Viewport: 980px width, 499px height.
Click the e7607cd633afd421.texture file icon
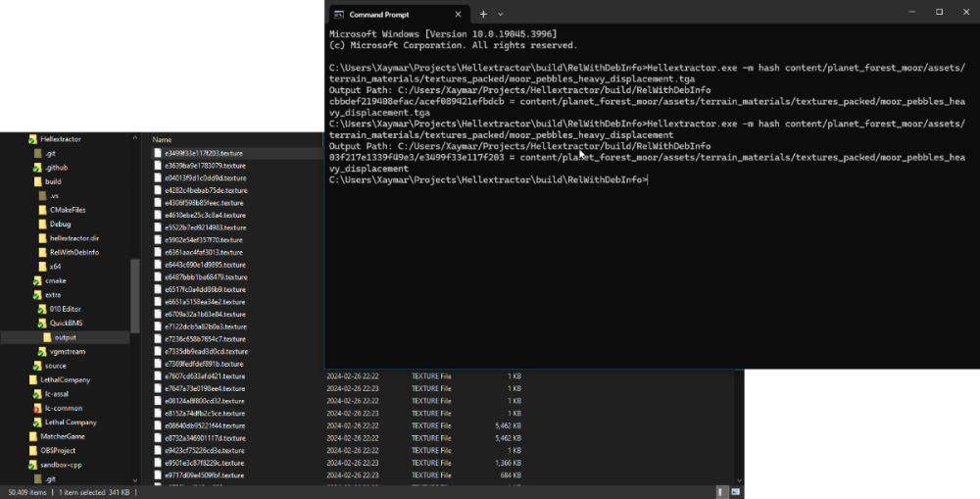[157, 376]
